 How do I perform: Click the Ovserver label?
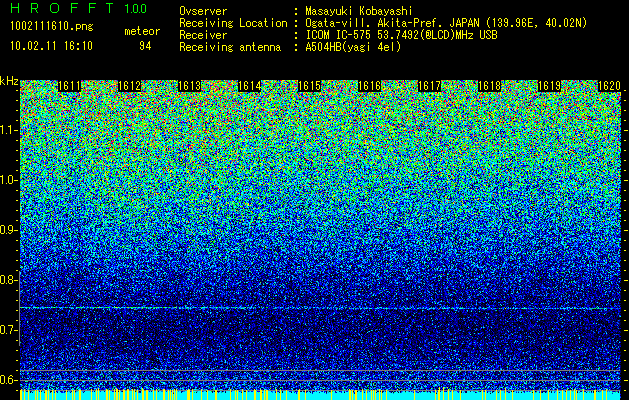[203, 11]
